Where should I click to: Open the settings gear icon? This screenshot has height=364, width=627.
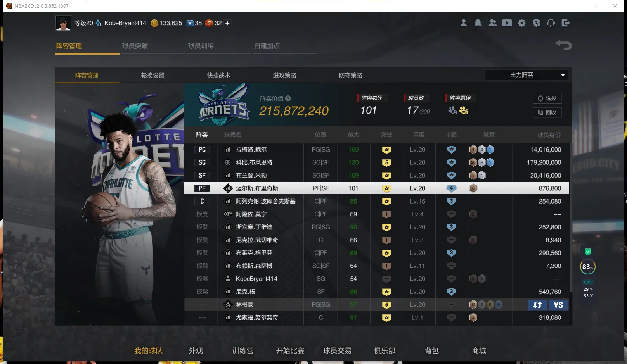point(522,23)
